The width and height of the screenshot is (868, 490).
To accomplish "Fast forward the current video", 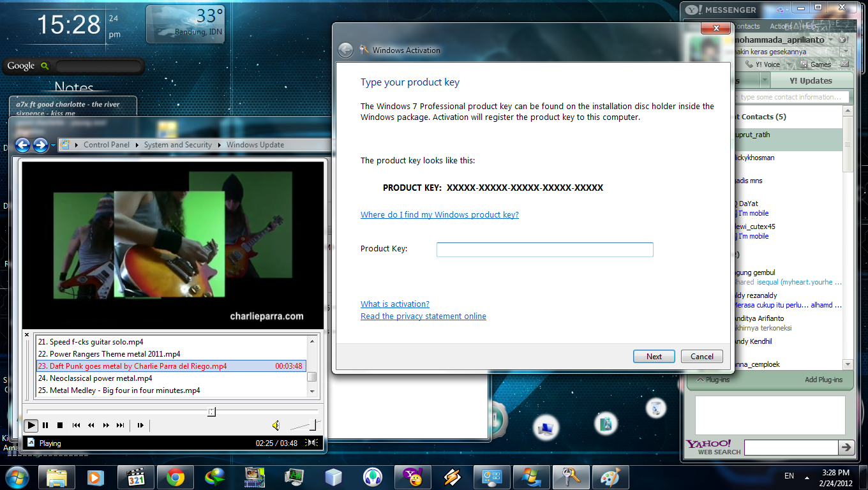I will click(106, 425).
